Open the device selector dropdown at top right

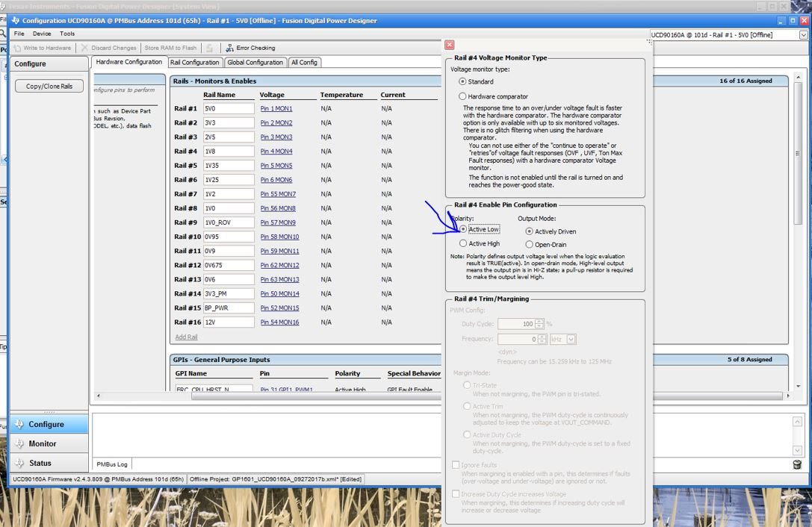coord(803,35)
